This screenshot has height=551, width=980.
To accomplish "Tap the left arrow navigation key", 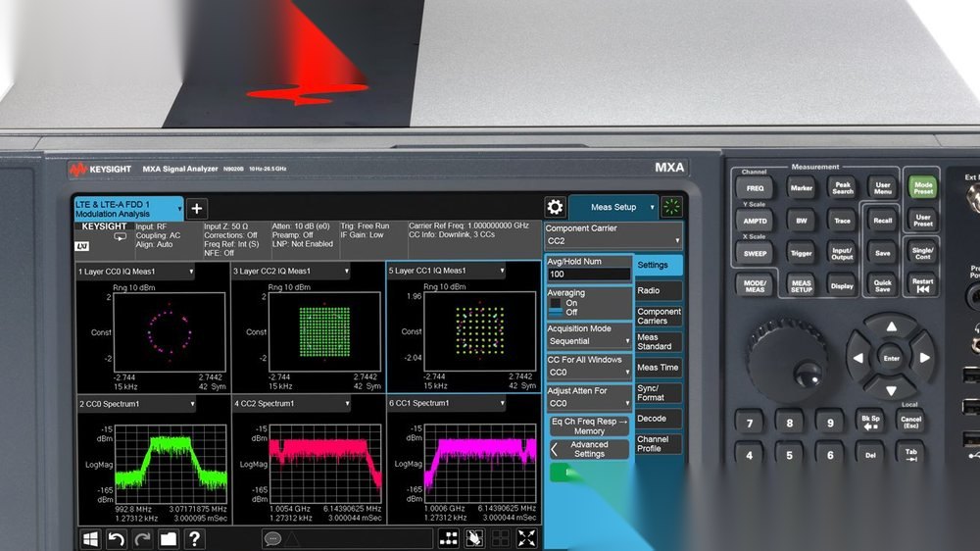I will [858, 358].
